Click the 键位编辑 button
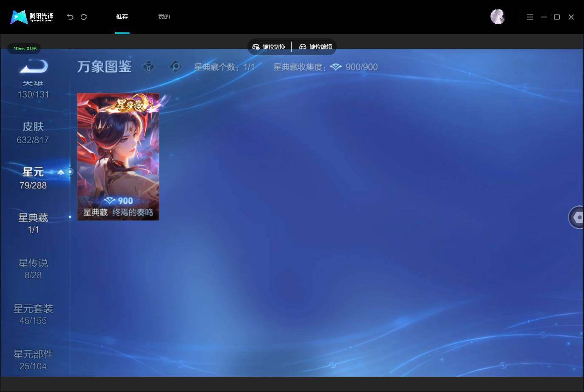Screen dimensions: 584x392 coord(316,47)
